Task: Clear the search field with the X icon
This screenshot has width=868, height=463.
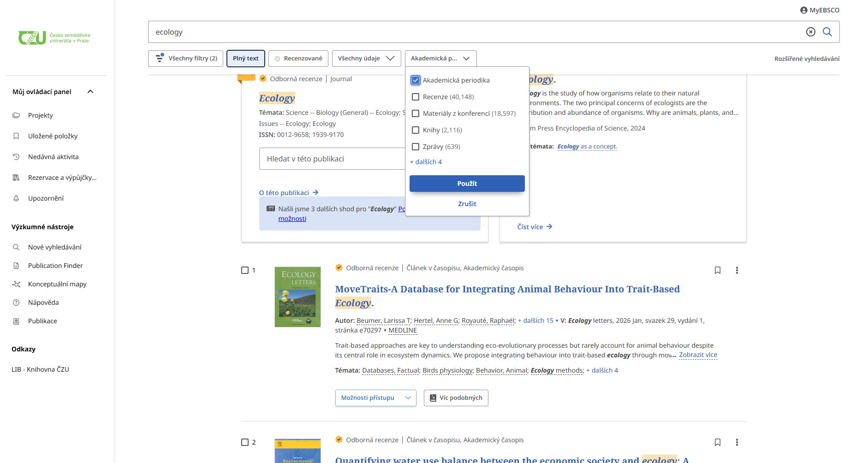Action: pyautogui.click(x=810, y=32)
